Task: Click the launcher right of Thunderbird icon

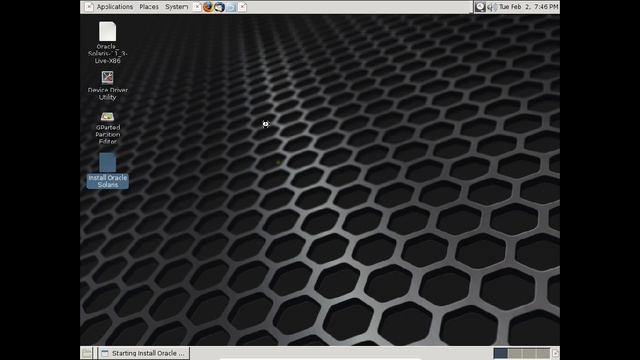Action: pos(231,7)
